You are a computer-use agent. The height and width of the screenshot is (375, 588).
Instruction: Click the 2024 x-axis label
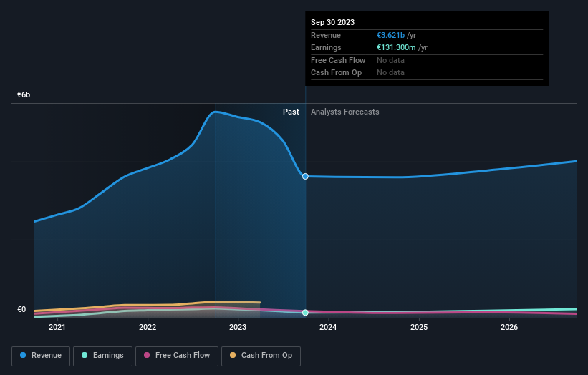coord(328,328)
